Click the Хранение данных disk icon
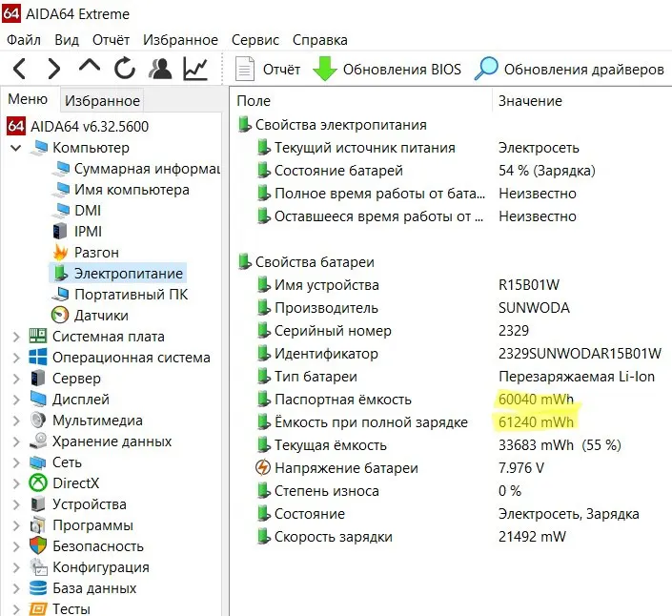 point(38,441)
